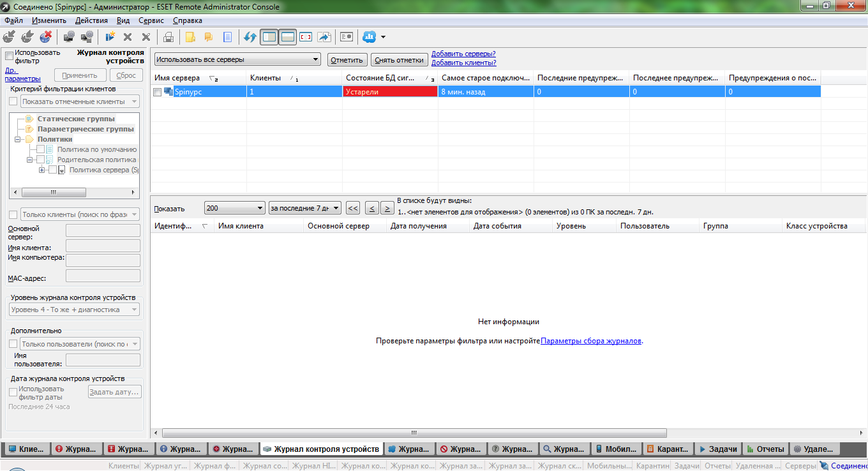The image size is (868, 471).
Task: Switch to the 'Отчеты' tab
Action: pyautogui.click(x=765, y=449)
